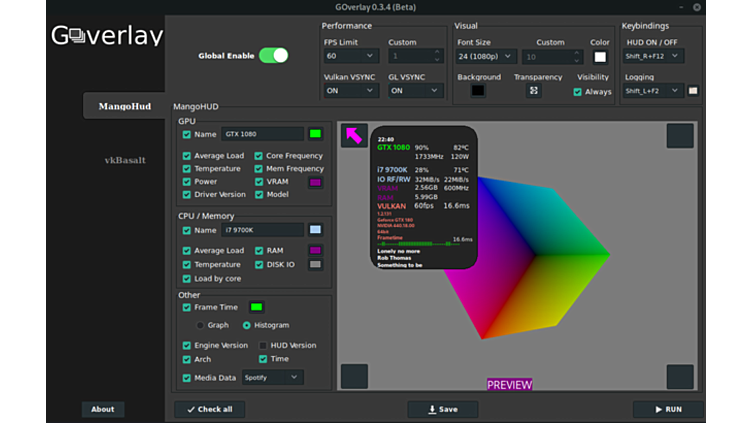
Task: Toggle the Global Enable switch
Action: click(x=273, y=56)
